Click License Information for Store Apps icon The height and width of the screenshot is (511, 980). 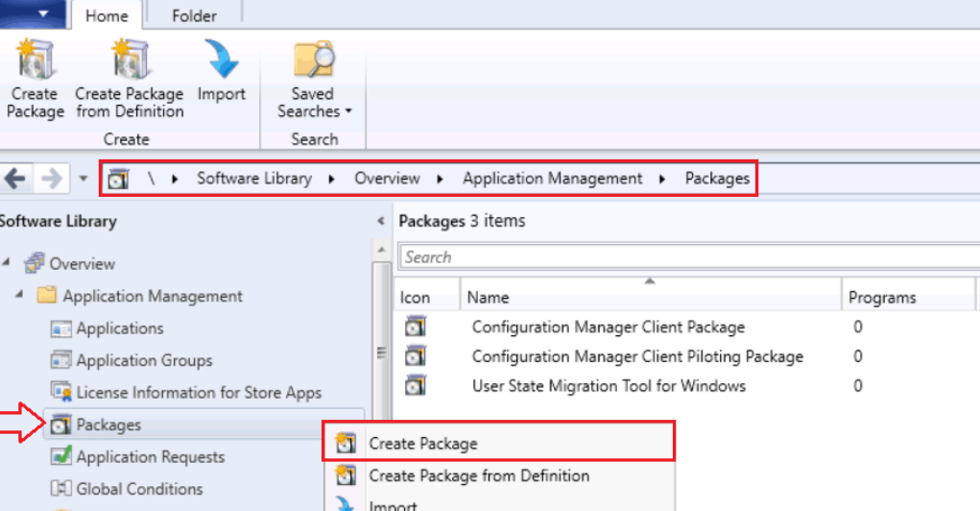[x=60, y=392]
